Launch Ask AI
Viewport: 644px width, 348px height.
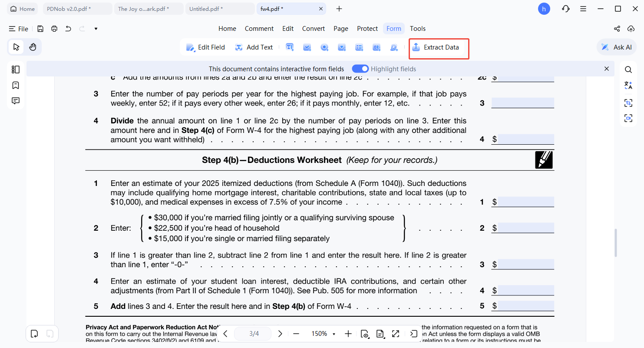(x=616, y=47)
